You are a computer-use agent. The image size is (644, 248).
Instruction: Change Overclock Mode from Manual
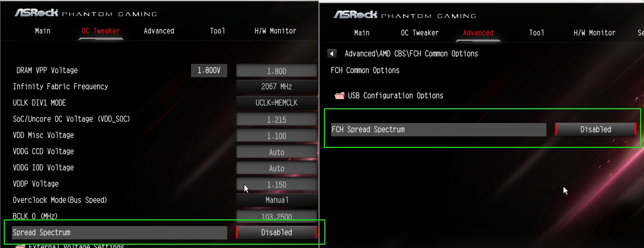point(276,200)
